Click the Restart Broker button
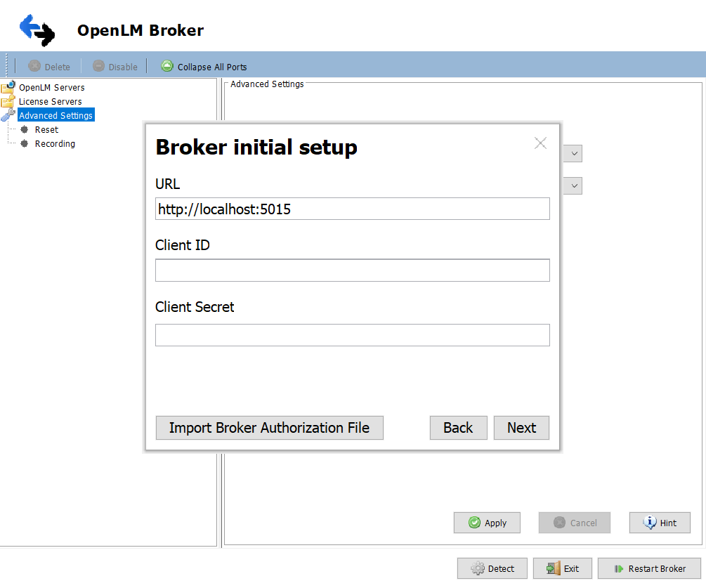Viewport: 706px width, 588px height. (x=649, y=568)
